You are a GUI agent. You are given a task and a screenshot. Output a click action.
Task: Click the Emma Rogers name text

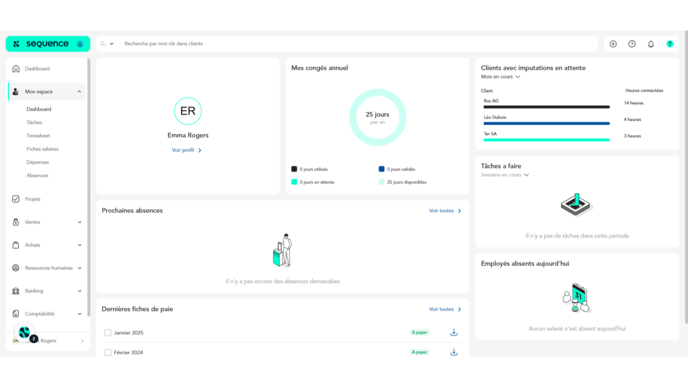click(x=188, y=136)
